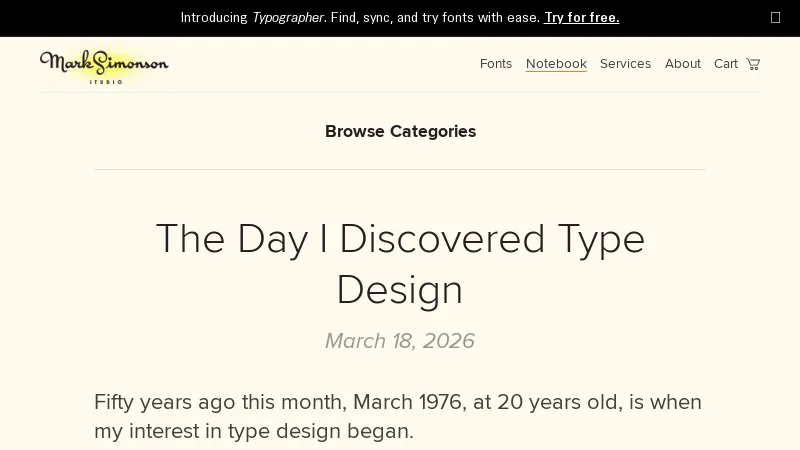Go home via Mark Simonson Studio logo
Image resolution: width=800 pixels, height=450 pixels.
[104, 65]
